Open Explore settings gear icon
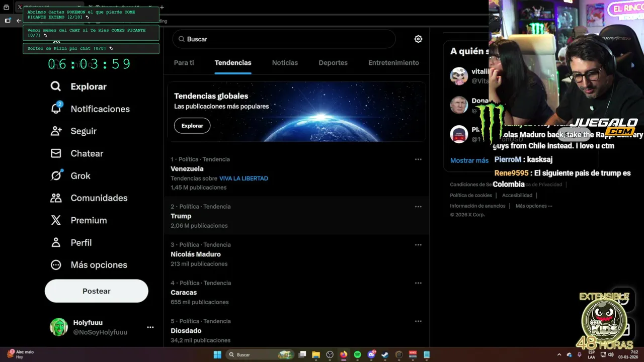This screenshot has height=362, width=644. pyautogui.click(x=418, y=39)
